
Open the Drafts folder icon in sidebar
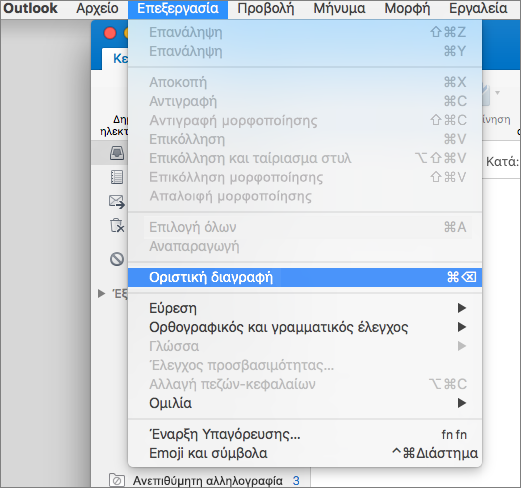coord(117,177)
